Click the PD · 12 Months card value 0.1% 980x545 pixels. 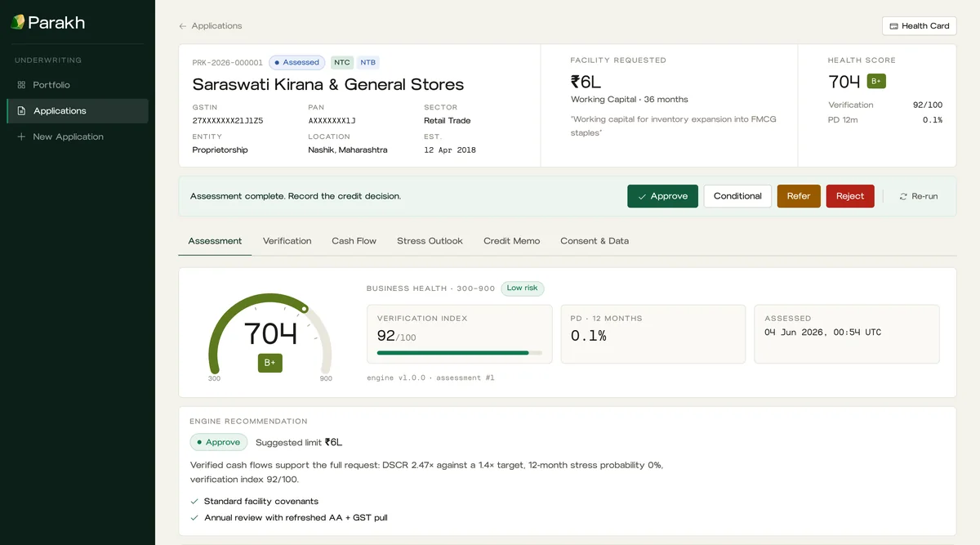pos(589,336)
